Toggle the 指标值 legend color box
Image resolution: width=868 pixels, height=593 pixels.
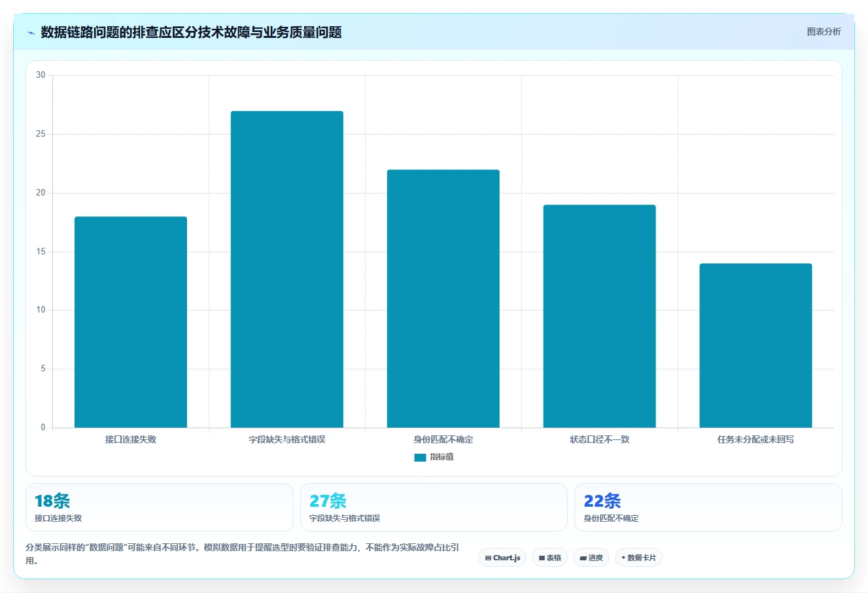click(x=420, y=458)
